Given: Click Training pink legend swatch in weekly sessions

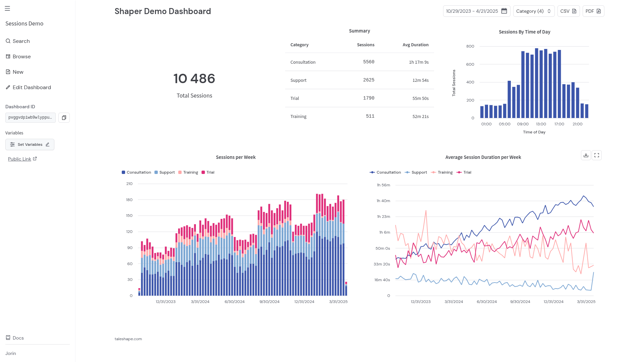Looking at the screenshot, I should pyautogui.click(x=180, y=172).
